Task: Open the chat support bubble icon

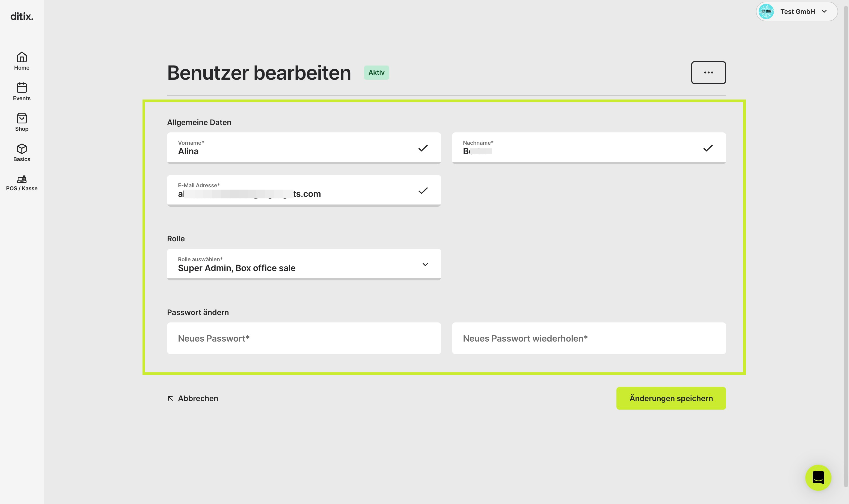Action: click(818, 478)
